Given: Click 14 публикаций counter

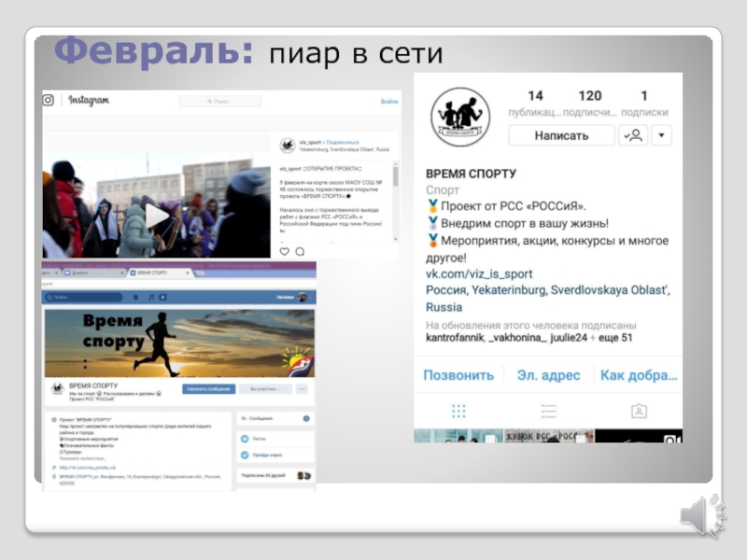Looking at the screenshot, I should [535, 104].
